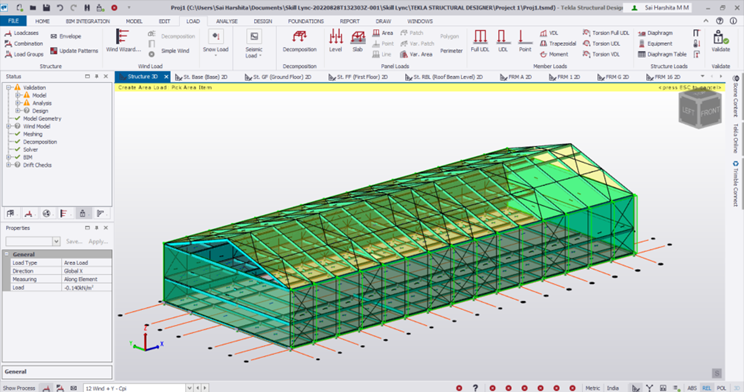Click the Apply... button in Properties
Image resolution: width=744 pixels, height=392 pixels.
[98, 241]
